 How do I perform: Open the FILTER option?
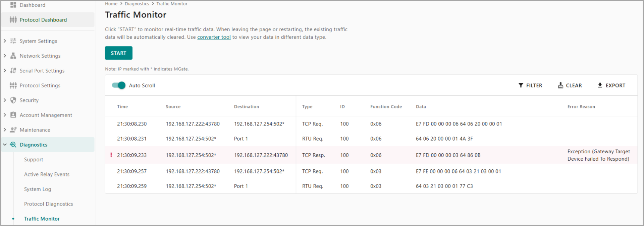click(x=530, y=85)
